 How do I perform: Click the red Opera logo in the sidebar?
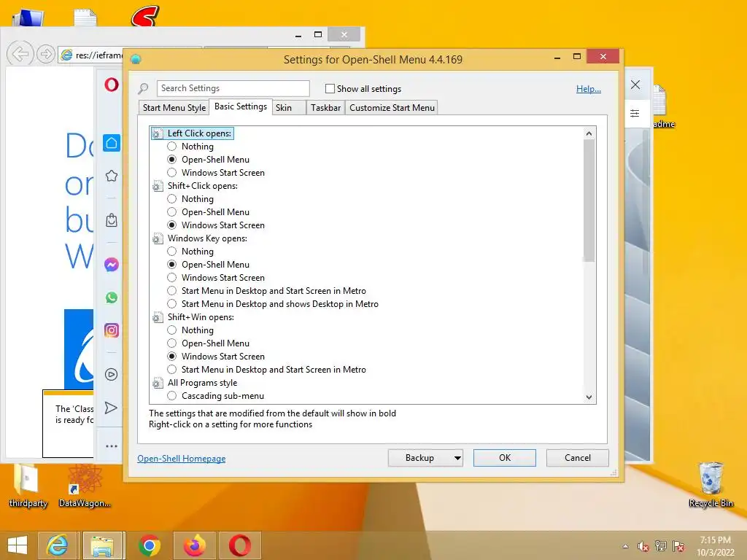coord(112,85)
